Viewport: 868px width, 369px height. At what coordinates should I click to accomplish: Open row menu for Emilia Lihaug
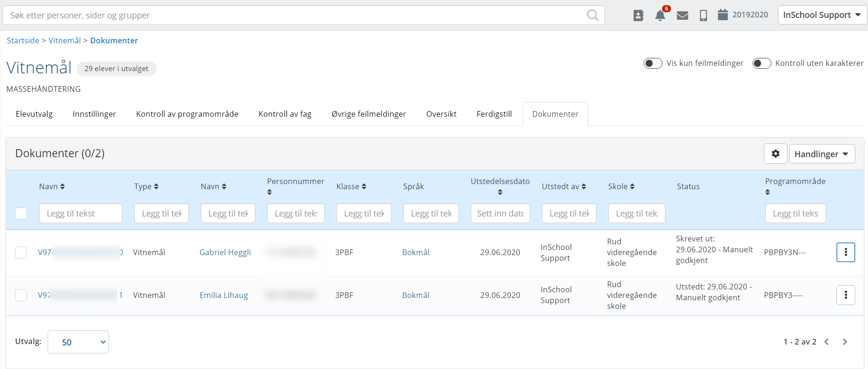[x=846, y=295]
